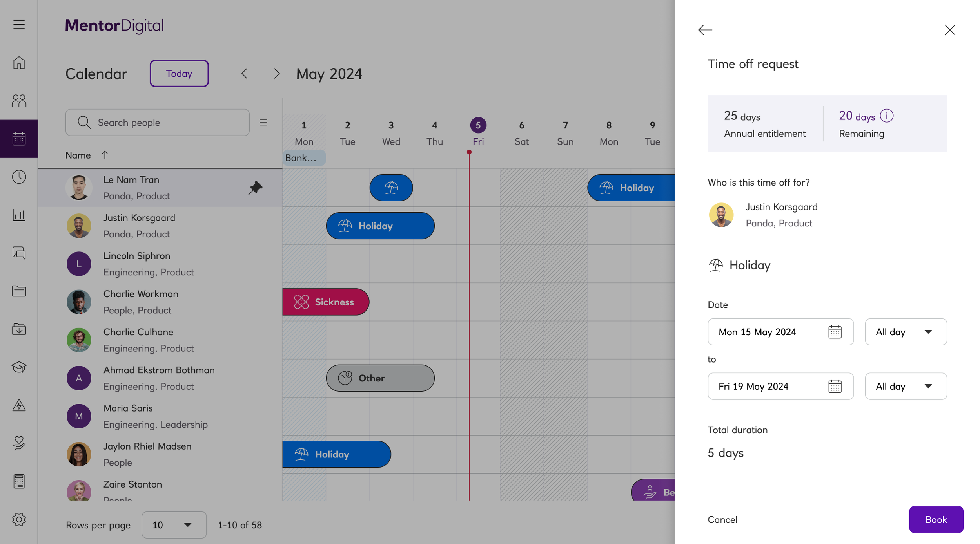980x544 pixels.
Task: Toggle the Name column sort arrow
Action: tap(105, 155)
